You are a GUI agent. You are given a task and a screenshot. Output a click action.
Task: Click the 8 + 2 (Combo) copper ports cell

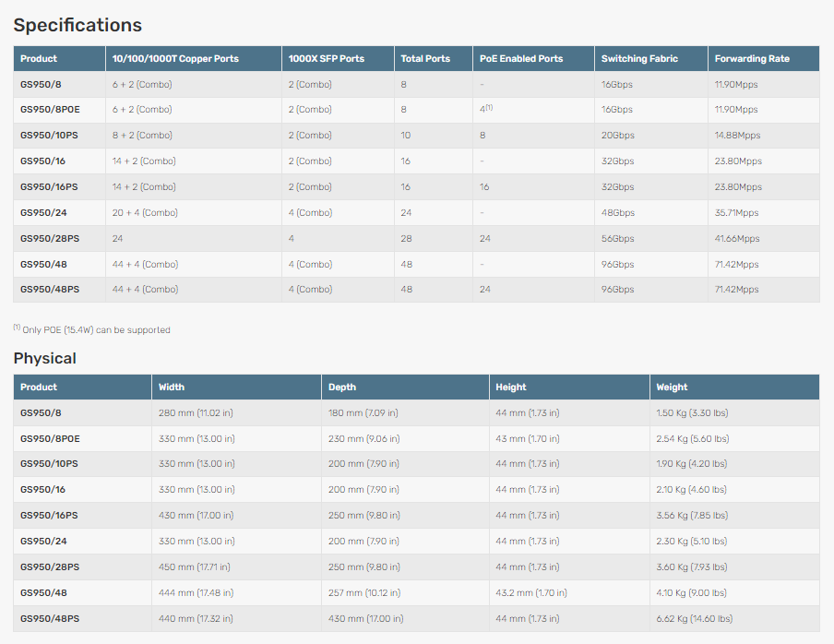tap(142, 135)
